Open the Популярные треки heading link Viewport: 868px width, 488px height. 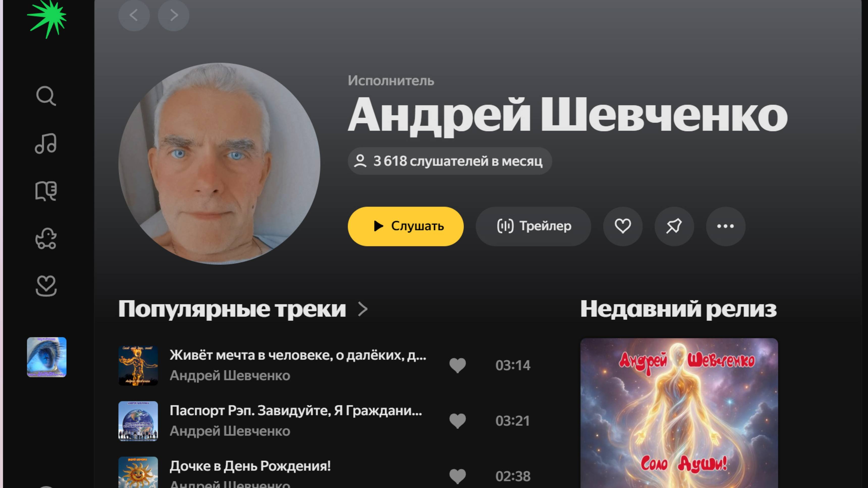[232, 309]
